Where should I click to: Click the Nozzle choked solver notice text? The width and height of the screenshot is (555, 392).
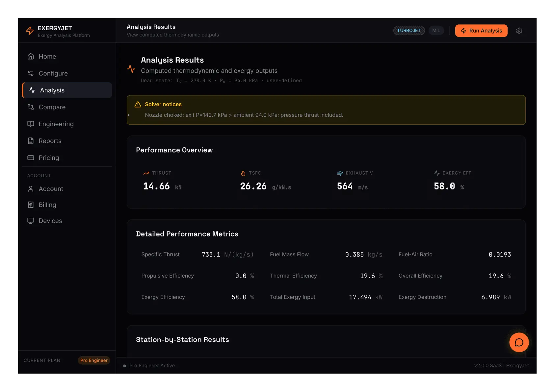[244, 115]
